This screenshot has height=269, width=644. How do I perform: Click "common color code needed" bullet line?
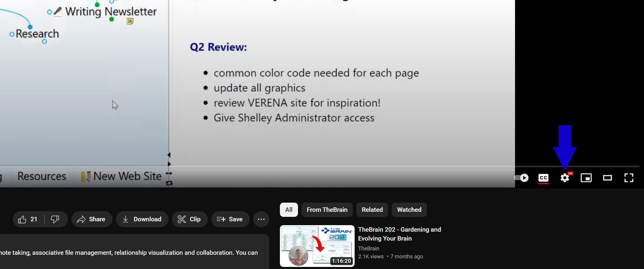[316, 73]
